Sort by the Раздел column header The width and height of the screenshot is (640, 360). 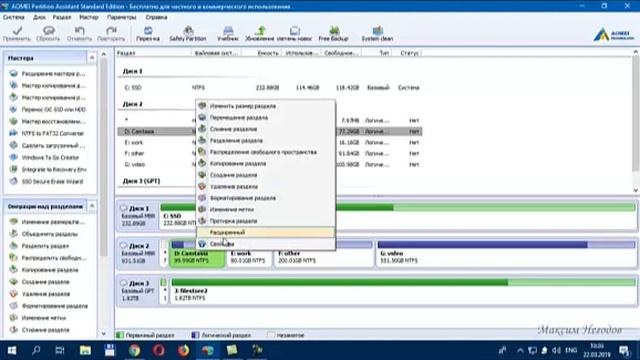coord(153,53)
